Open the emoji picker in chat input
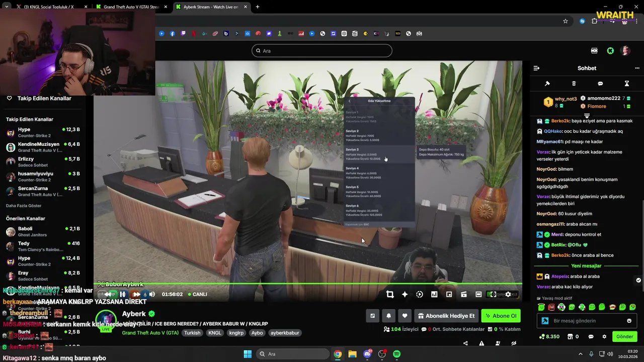This screenshot has height=362, width=644. [629, 321]
